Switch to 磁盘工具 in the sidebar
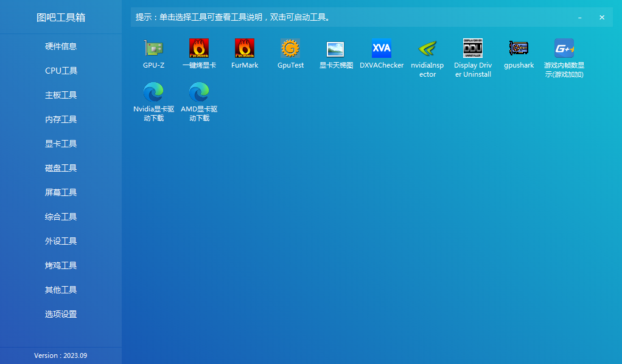622x364 pixels. (x=61, y=168)
